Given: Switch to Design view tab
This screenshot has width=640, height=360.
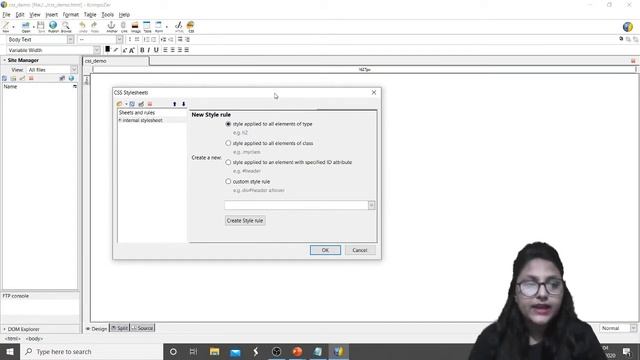Looking at the screenshot, I should 96,328.
